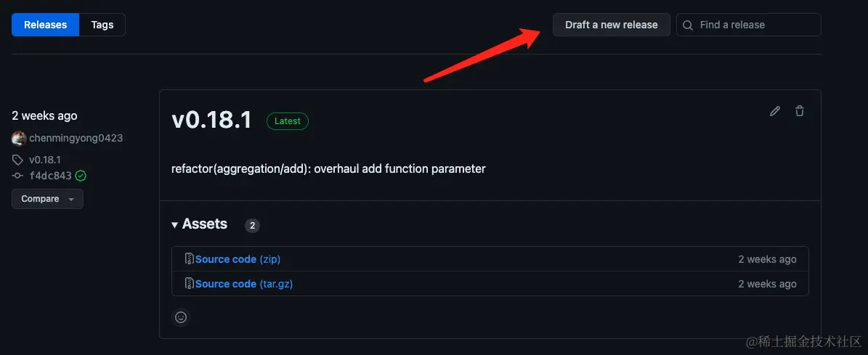The width and height of the screenshot is (868, 355).
Task: Open commit f4dc843 link
Action: 50,176
